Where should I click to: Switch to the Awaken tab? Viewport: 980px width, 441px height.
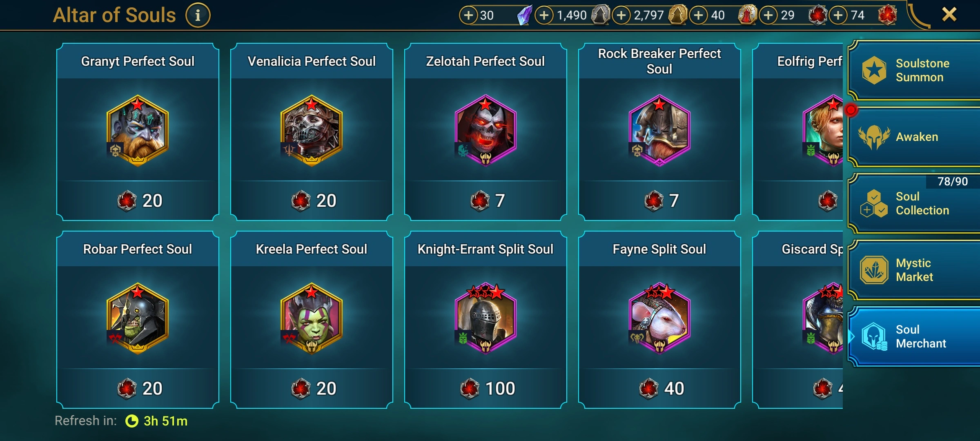(915, 137)
